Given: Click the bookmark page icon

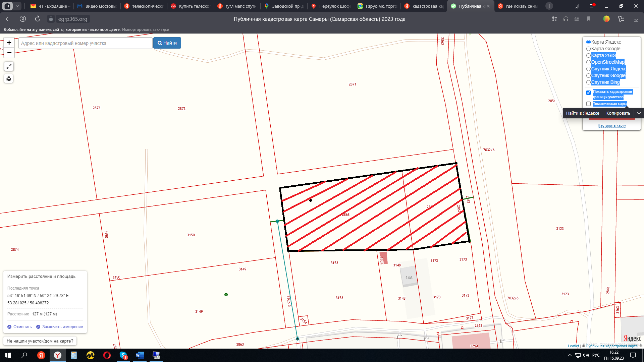Looking at the screenshot, I should pyautogui.click(x=589, y=19).
